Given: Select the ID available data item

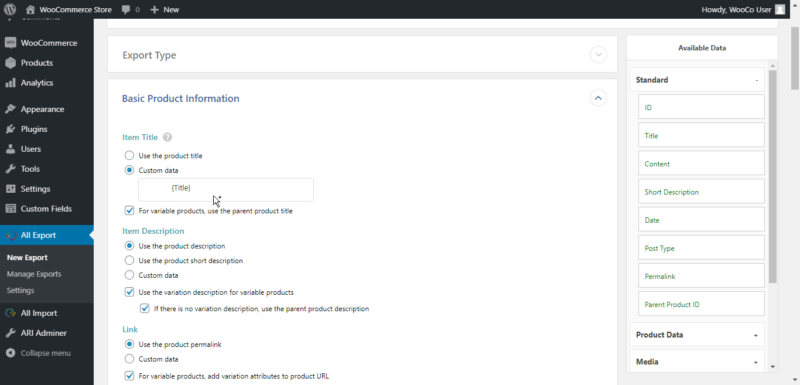Looking at the screenshot, I should (701, 107).
